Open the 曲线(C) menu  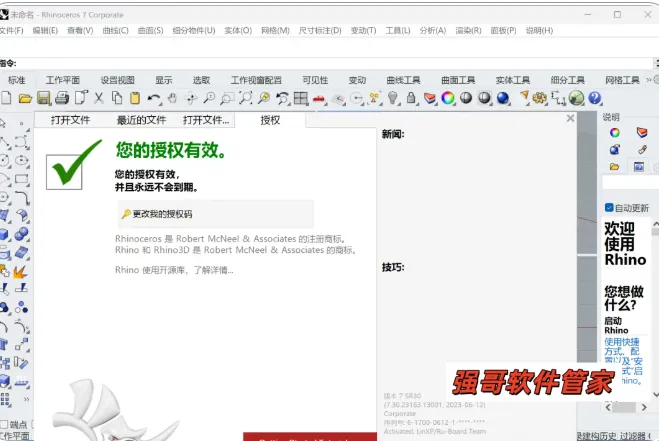(116, 30)
